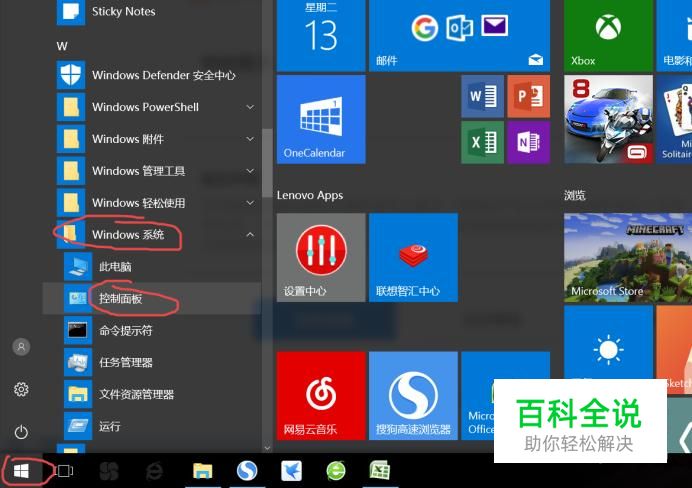Open Task View on the taskbar

pos(65,471)
